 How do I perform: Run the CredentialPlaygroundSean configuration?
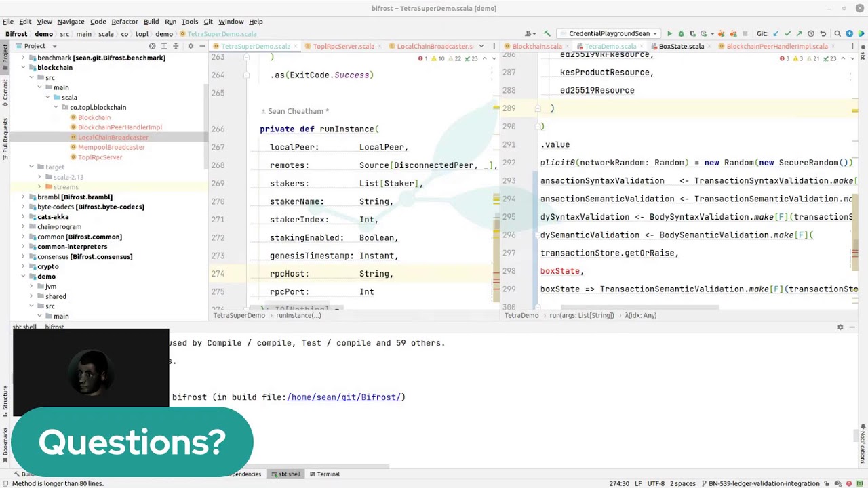[x=669, y=33]
